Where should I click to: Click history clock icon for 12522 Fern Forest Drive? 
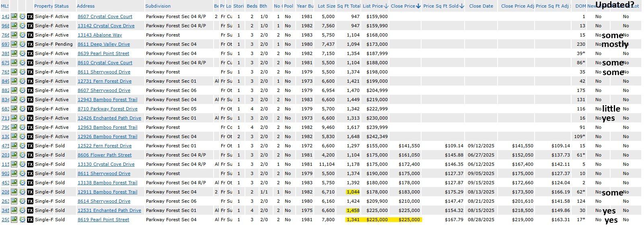22,146
